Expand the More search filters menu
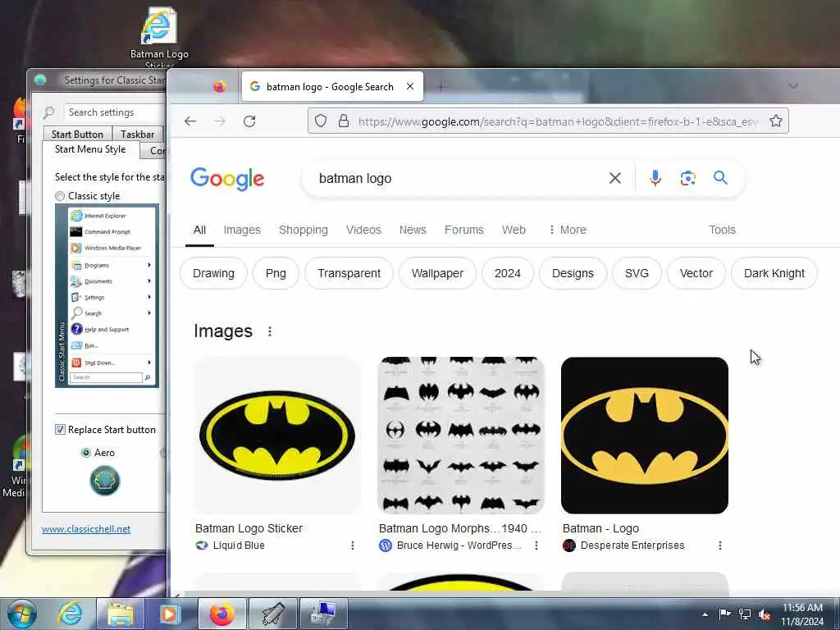Screen dimensions: 840x630 point(568,230)
